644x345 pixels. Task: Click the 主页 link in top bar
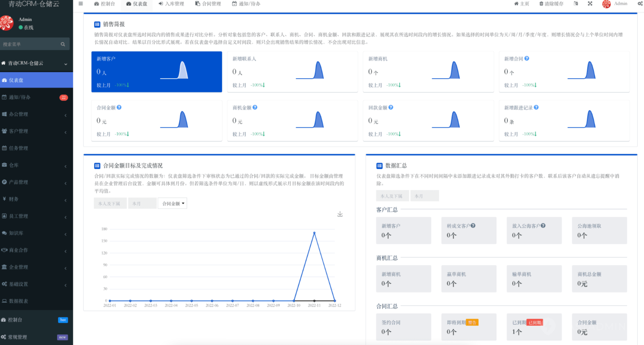(522, 4)
